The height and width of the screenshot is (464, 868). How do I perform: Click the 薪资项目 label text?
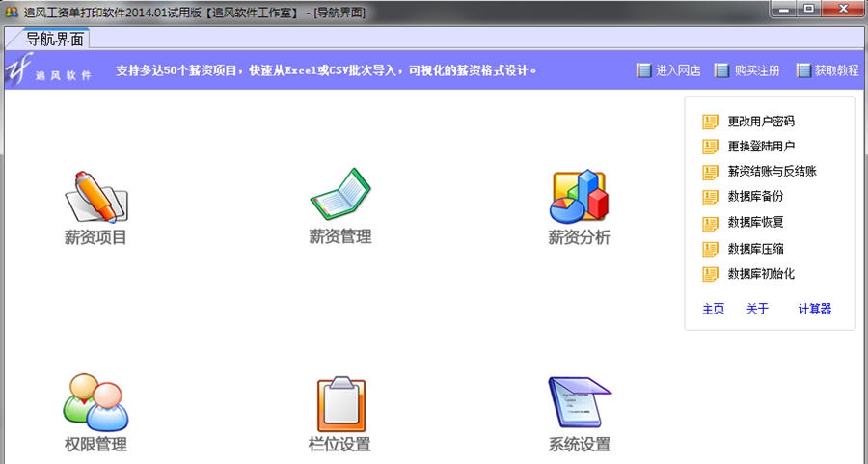click(95, 237)
